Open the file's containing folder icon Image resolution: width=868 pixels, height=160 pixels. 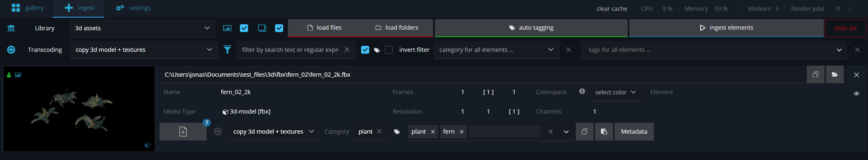pyautogui.click(x=834, y=74)
